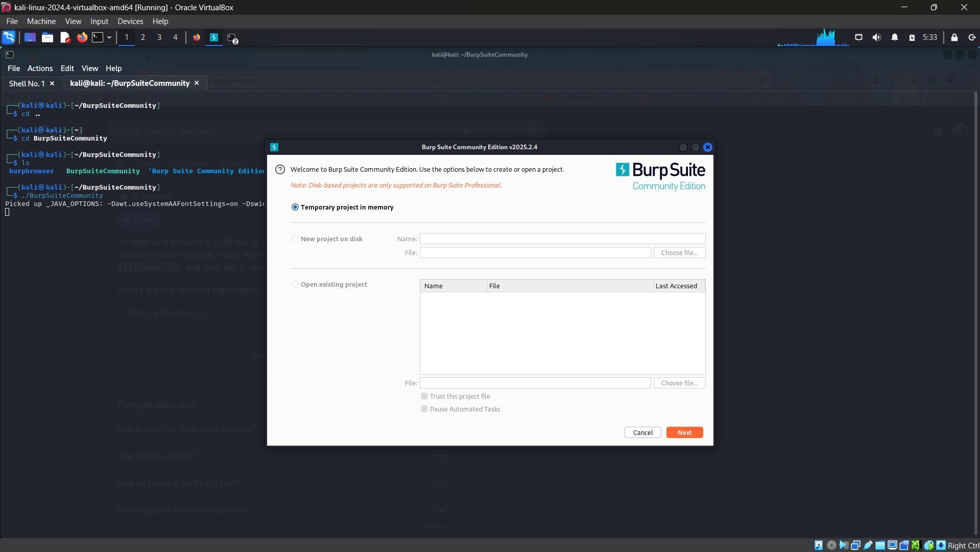Viewport: 980px width, 552px height.
Task: Expand the How to view .sh files question
Action: (440, 455)
